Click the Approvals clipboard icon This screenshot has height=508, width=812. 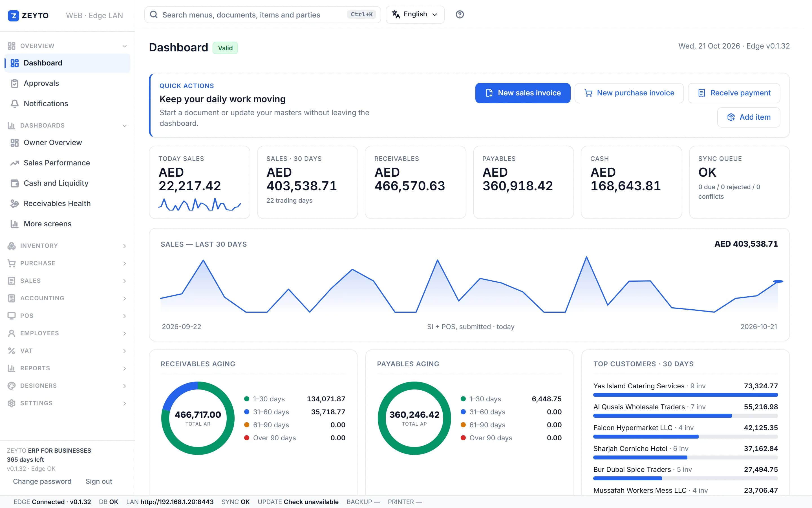pyautogui.click(x=14, y=83)
